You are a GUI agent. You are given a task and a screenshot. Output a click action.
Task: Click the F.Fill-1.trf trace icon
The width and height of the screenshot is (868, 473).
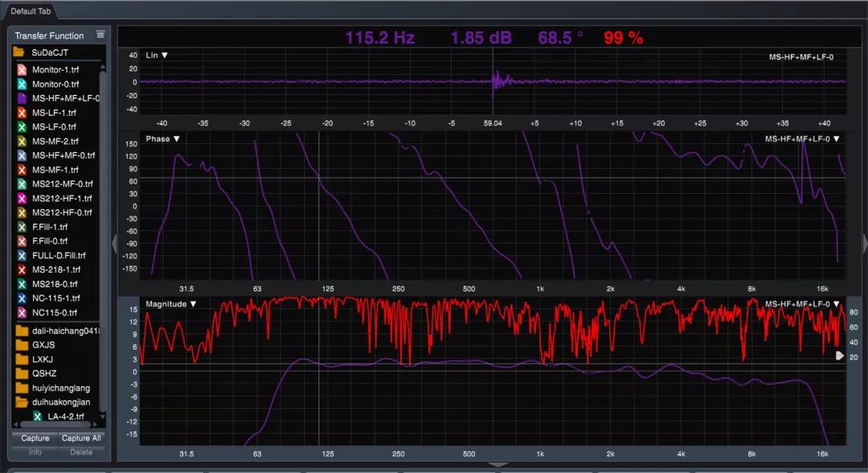pos(22,227)
